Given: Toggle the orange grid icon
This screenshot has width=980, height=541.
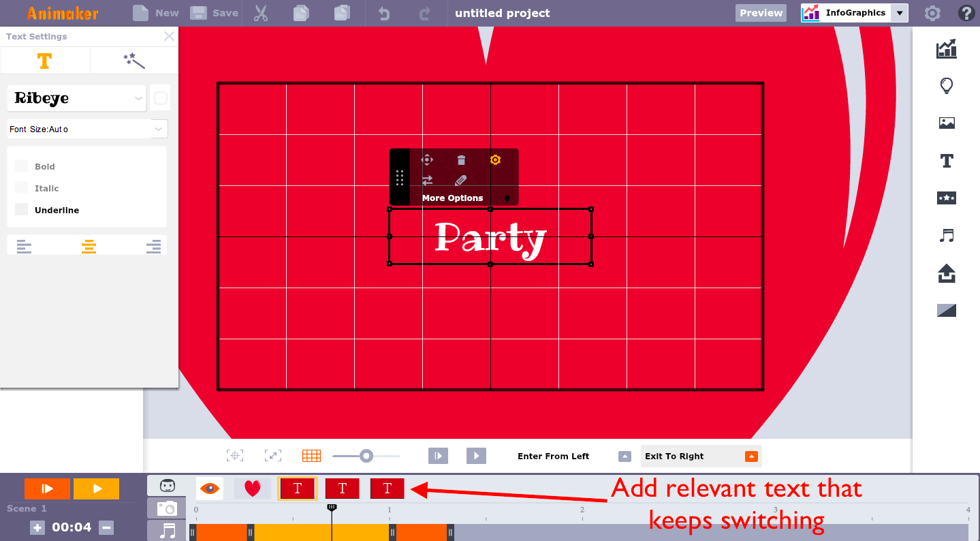Looking at the screenshot, I should click(x=311, y=456).
